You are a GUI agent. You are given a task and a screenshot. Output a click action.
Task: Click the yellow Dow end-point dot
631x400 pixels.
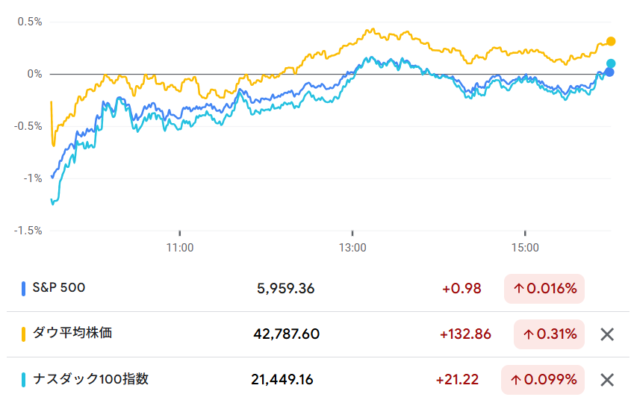611,41
